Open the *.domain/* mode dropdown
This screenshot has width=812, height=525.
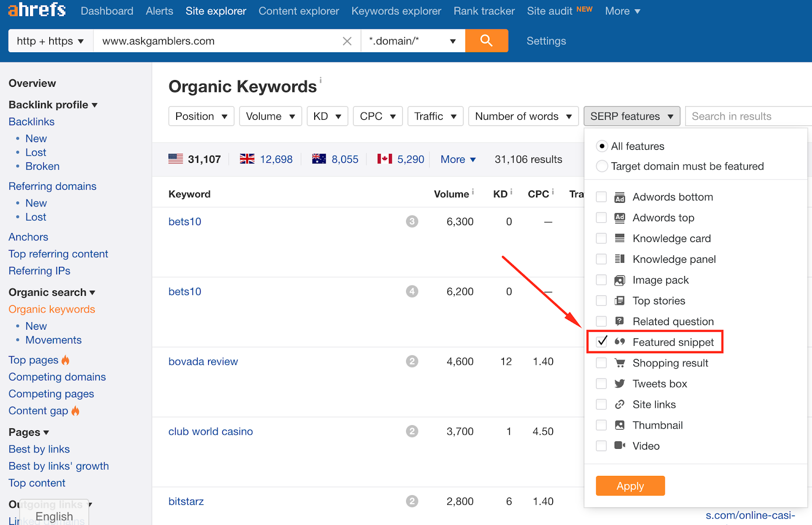(413, 41)
